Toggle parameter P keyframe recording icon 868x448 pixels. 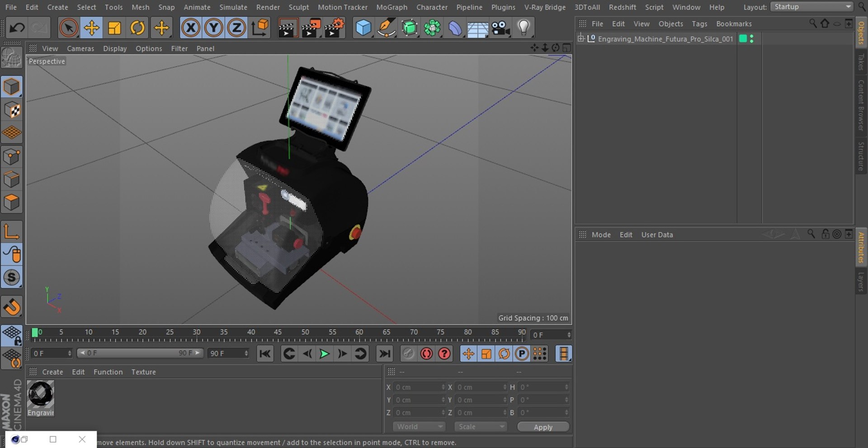tap(522, 354)
